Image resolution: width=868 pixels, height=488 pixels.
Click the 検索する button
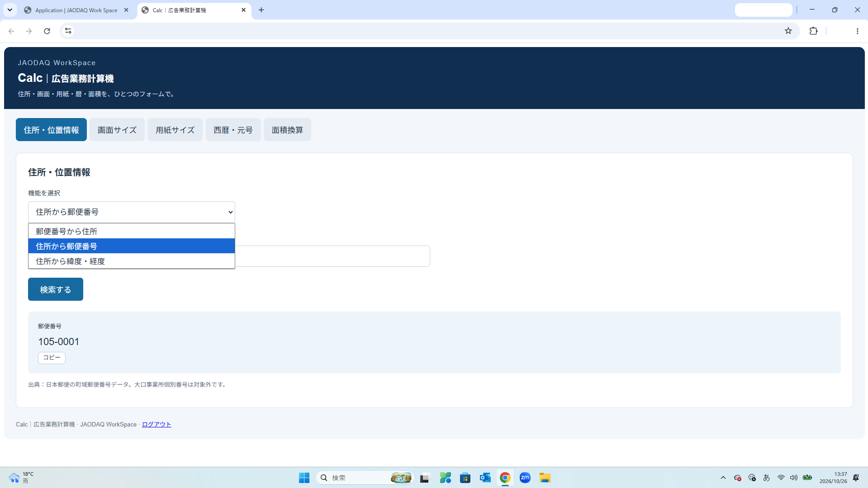[56, 289]
